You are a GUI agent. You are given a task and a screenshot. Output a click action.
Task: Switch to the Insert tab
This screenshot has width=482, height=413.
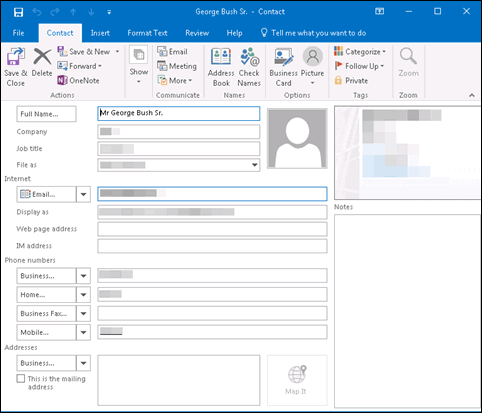[x=100, y=33]
